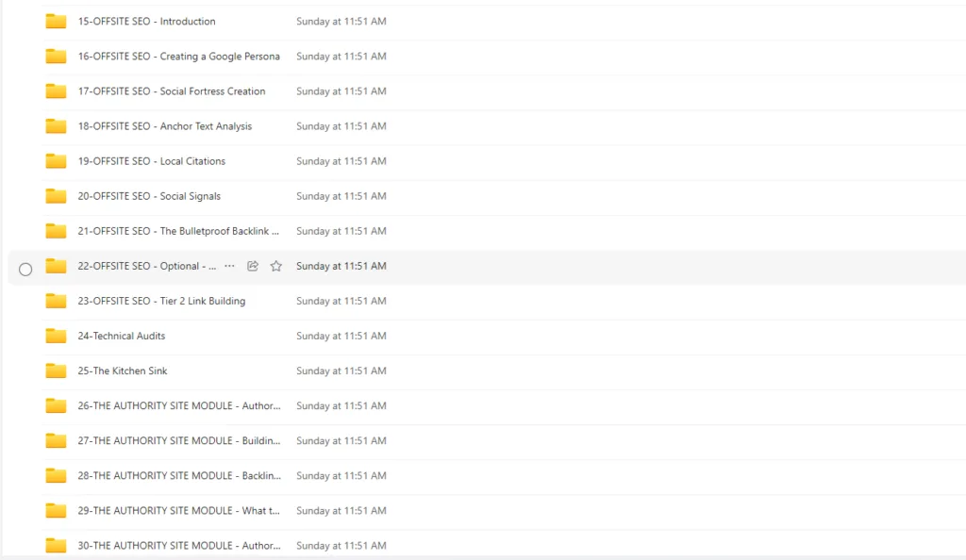Image resolution: width=966 pixels, height=560 pixels.
Task: Click folder icon for item 30 Authority module
Action: pyautogui.click(x=56, y=545)
